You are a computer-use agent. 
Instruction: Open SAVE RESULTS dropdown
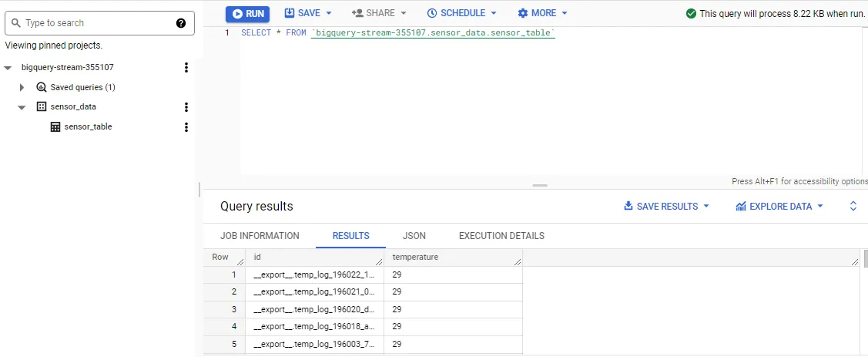[x=666, y=206]
